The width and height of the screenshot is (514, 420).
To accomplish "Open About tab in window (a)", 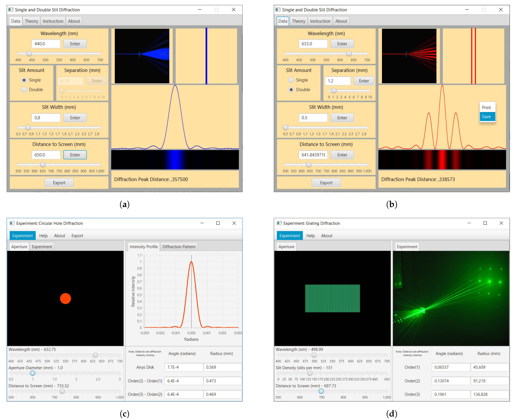I will tap(74, 21).
